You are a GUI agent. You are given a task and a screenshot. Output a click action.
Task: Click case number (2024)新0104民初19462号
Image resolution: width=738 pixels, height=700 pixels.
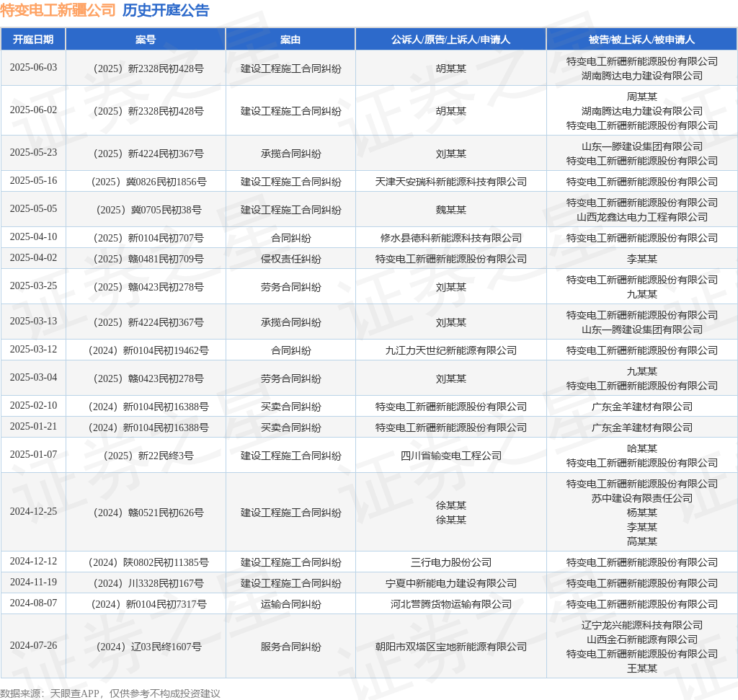[148, 350]
